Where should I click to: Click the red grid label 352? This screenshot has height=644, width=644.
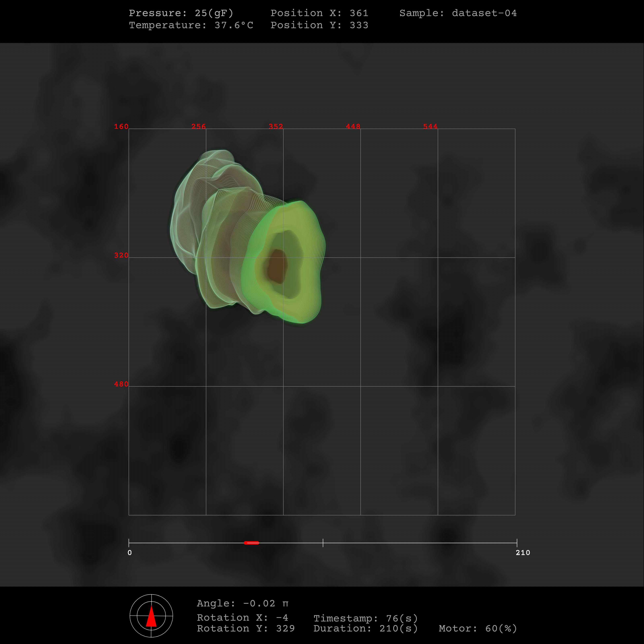point(276,126)
